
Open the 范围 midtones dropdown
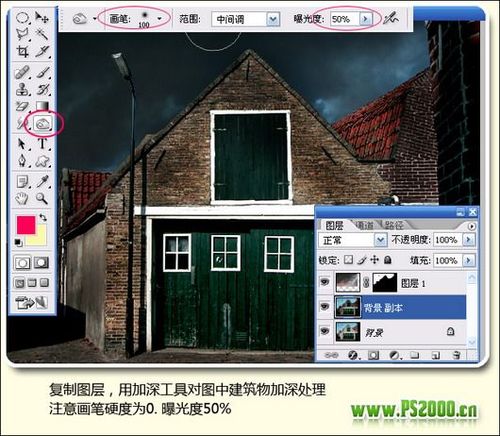point(273,19)
